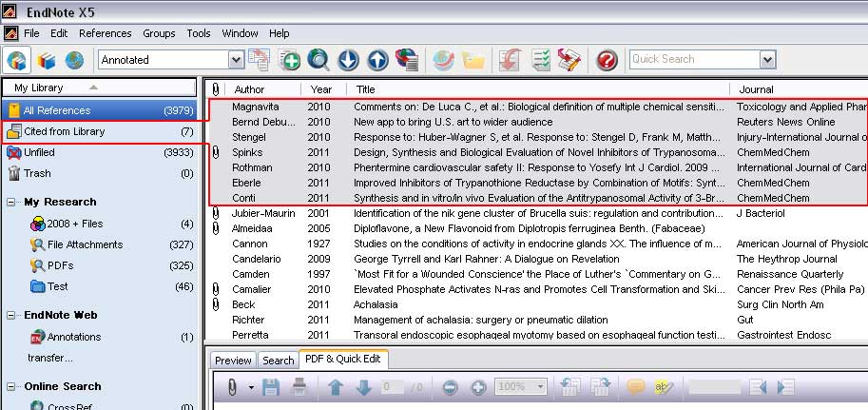868x410 pixels.
Task: Click the Insert Citation red arrow icon
Action: (510, 60)
